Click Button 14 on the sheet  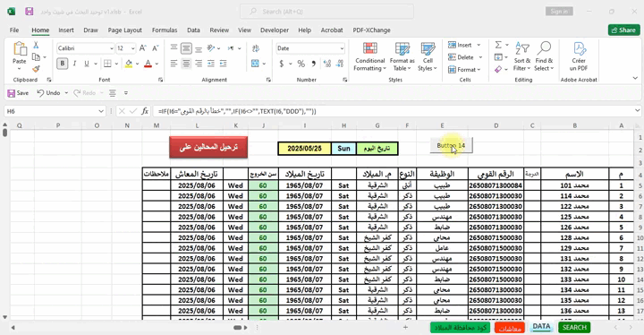pos(451,145)
